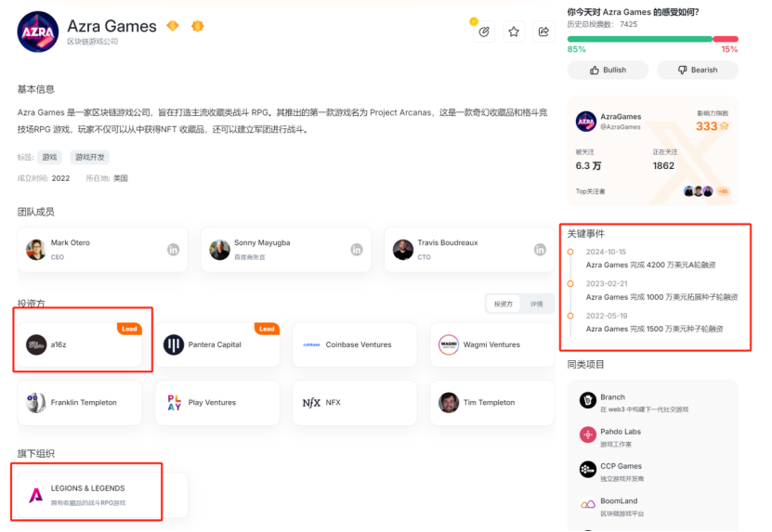
Task: Click the 85% bullish percentage
Action: click(x=576, y=49)
